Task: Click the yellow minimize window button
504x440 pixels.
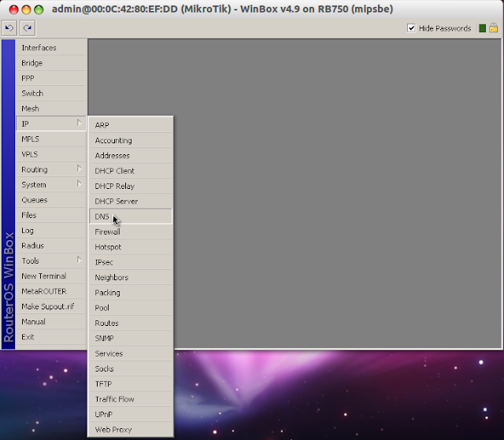Action: [26, 9]
